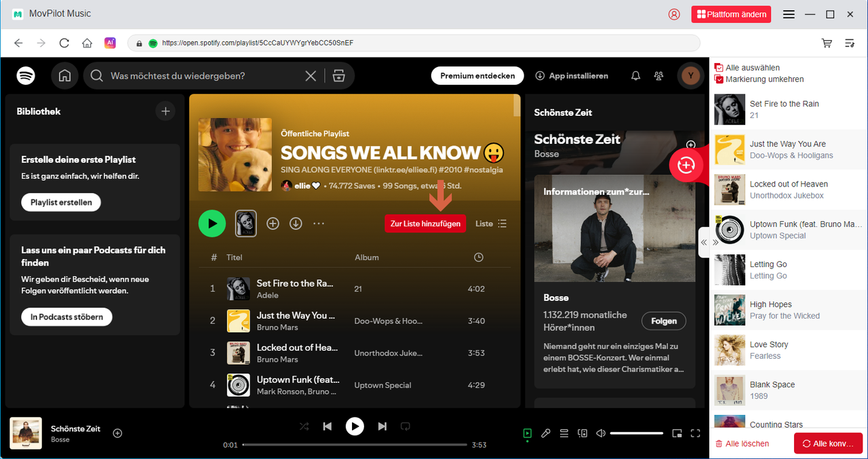Toggle the now playing view button
This screenshot has height=459, width=868.
pos(527,433)
